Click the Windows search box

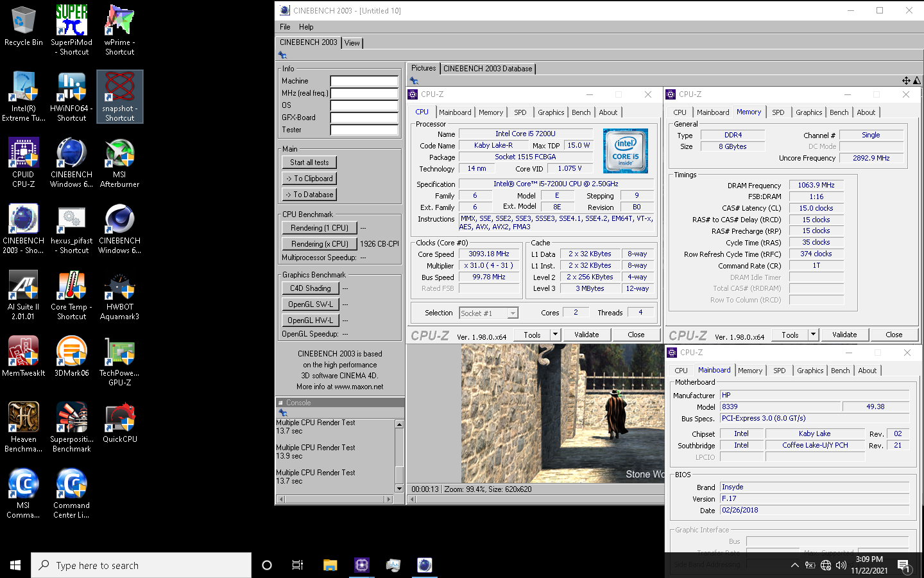[x=141, y=565]
